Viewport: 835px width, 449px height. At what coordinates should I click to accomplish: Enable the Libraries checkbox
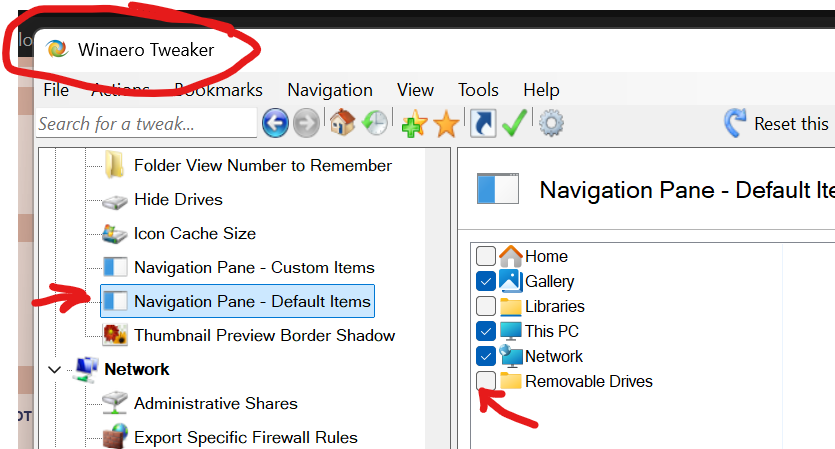[x=486, y=306]
